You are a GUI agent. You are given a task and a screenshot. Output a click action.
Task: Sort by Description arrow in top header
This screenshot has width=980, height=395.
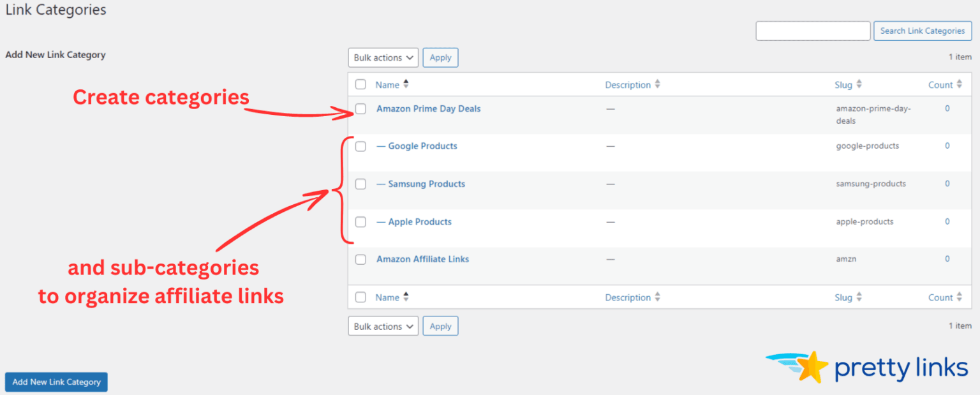[x=657, y=84]
